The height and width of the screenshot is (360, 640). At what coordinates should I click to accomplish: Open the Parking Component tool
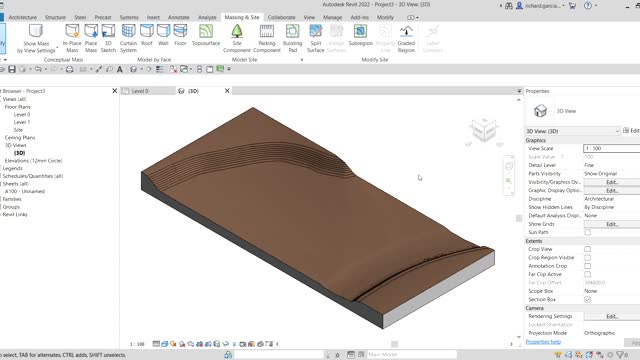[267, 38]
